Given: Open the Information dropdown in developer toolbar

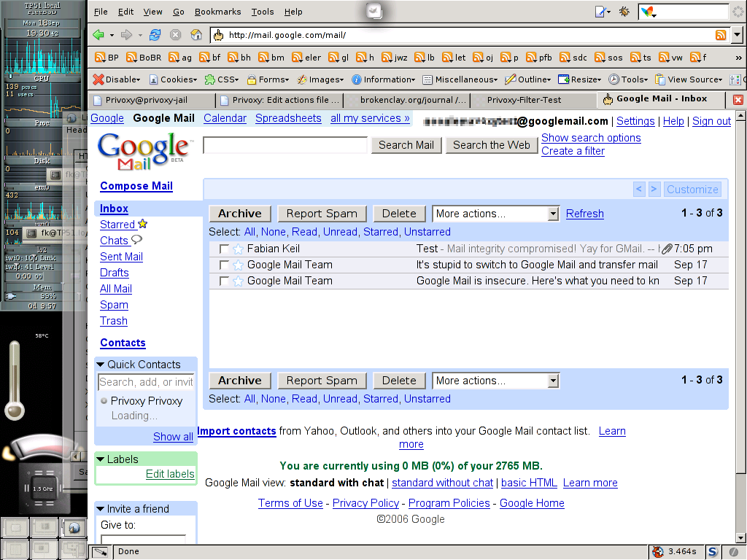Looking at the screenshot, I should [384, 79].
